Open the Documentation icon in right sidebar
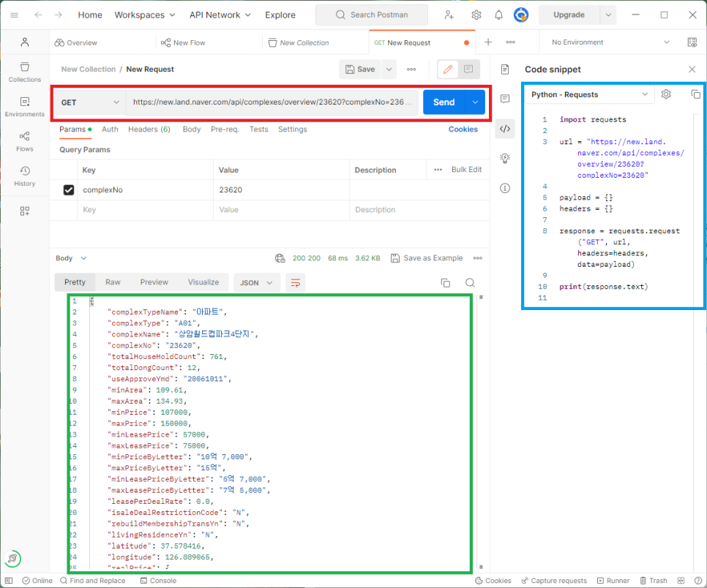This screenshot has width=707, height=588. [505, 69]
